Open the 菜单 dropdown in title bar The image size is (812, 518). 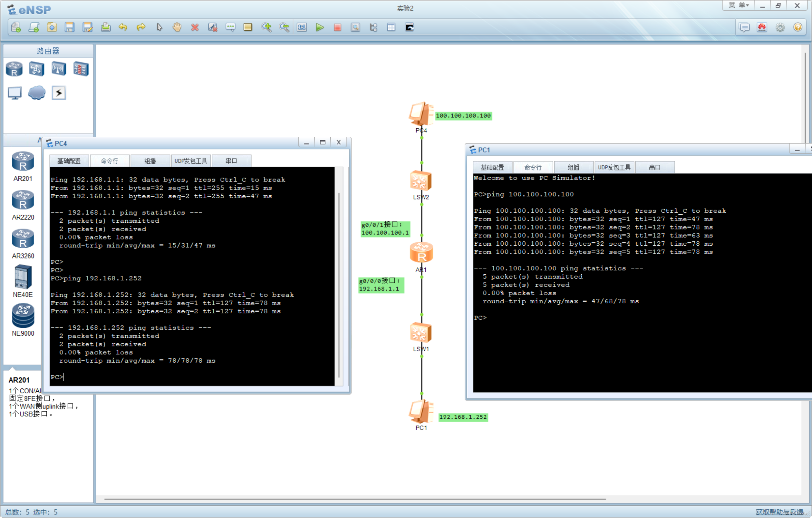point(739,5)
